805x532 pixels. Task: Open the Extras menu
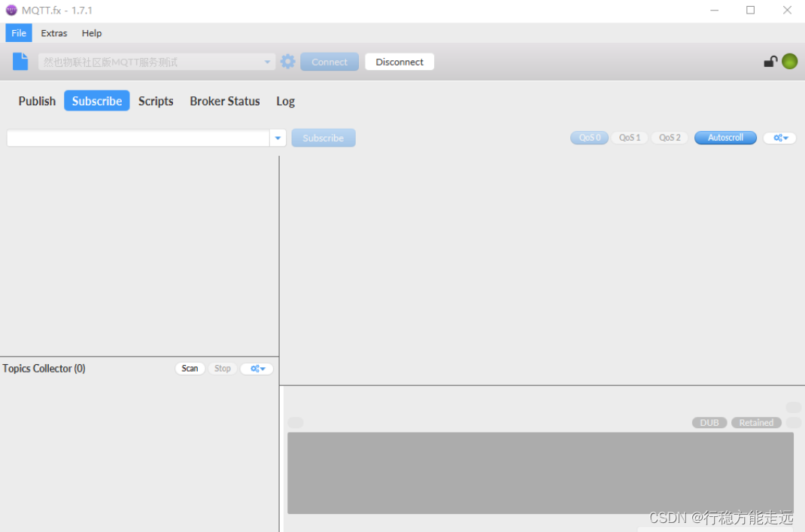(x=54, y=33)
